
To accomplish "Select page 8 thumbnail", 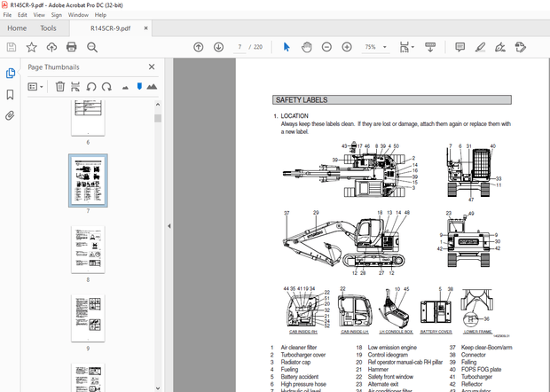I will click(88, 249).
